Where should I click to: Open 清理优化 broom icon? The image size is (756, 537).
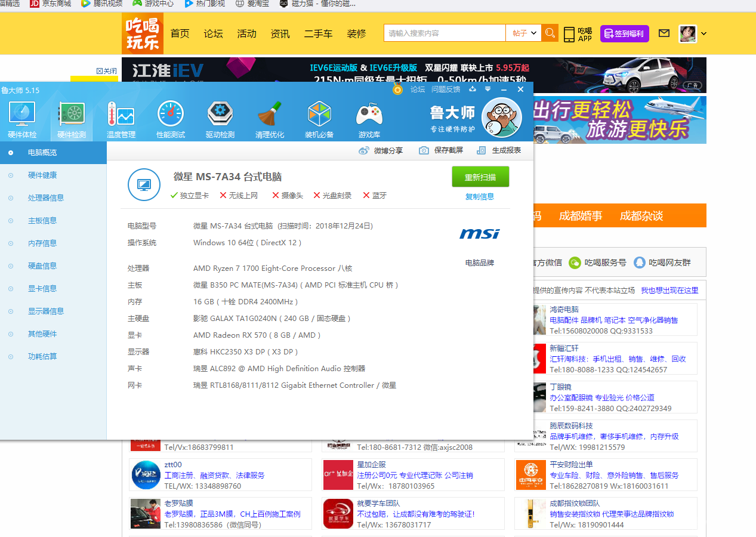[270, 120]
